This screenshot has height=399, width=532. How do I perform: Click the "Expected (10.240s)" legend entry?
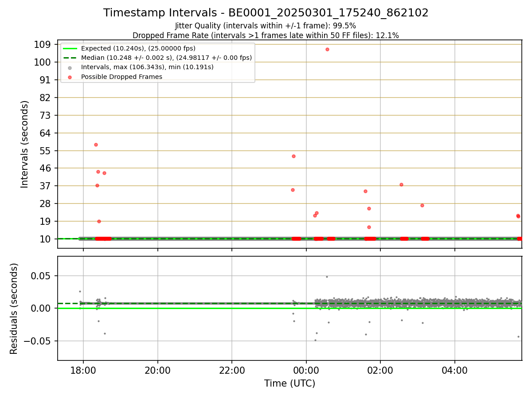[x=138, y=48]
